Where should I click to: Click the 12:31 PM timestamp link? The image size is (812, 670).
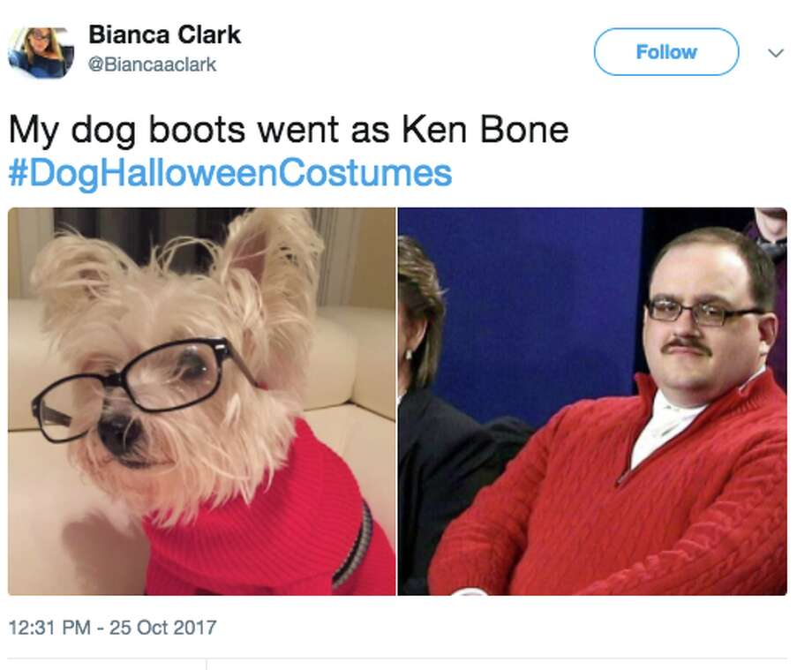pos(49,628)
